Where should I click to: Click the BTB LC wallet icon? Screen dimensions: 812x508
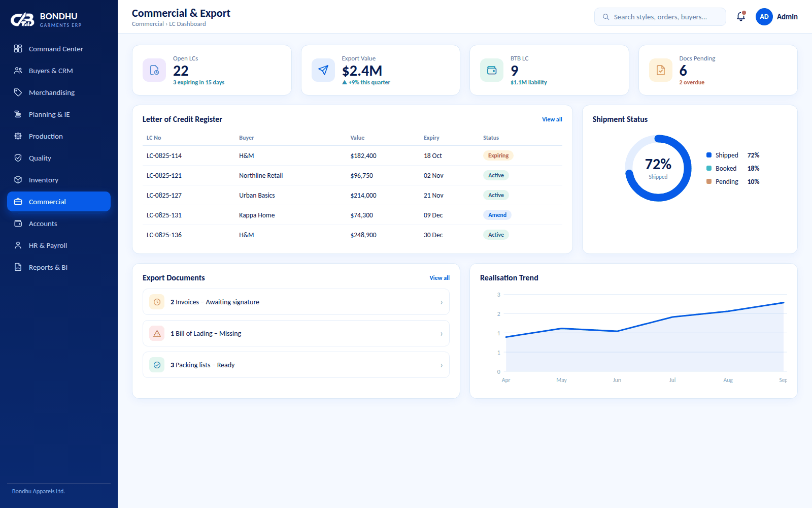tap(492, 70)
